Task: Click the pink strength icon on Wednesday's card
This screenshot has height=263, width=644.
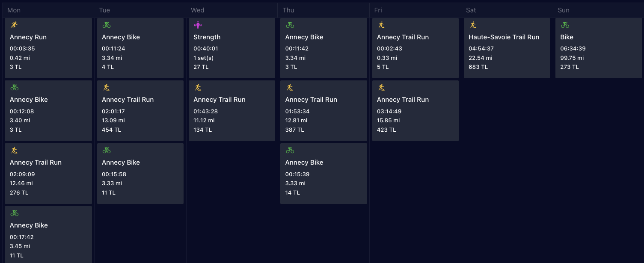Action: (198, 25)
